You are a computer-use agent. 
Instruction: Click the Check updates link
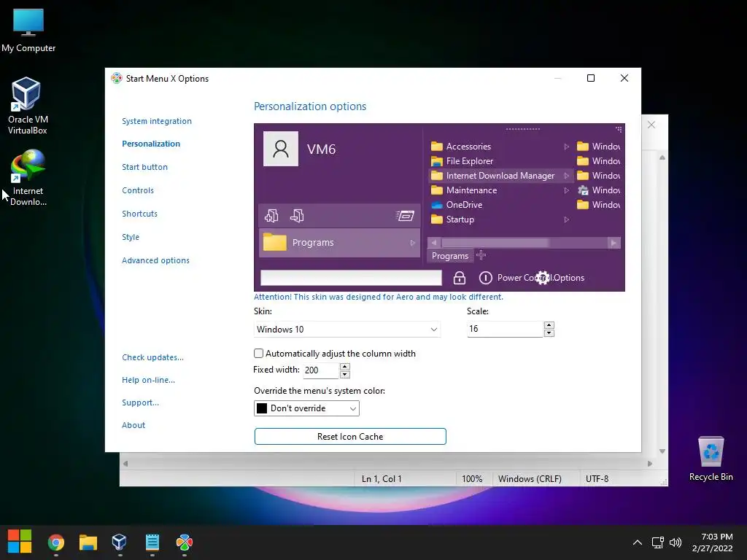[x=152, y=357]
